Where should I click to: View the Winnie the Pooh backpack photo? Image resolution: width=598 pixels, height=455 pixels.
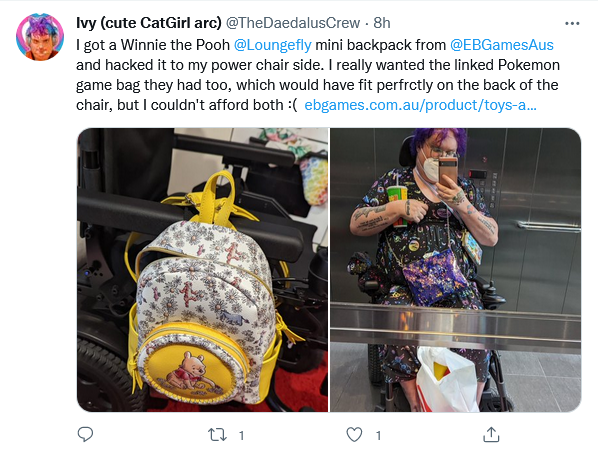click(x=203, y=270)
